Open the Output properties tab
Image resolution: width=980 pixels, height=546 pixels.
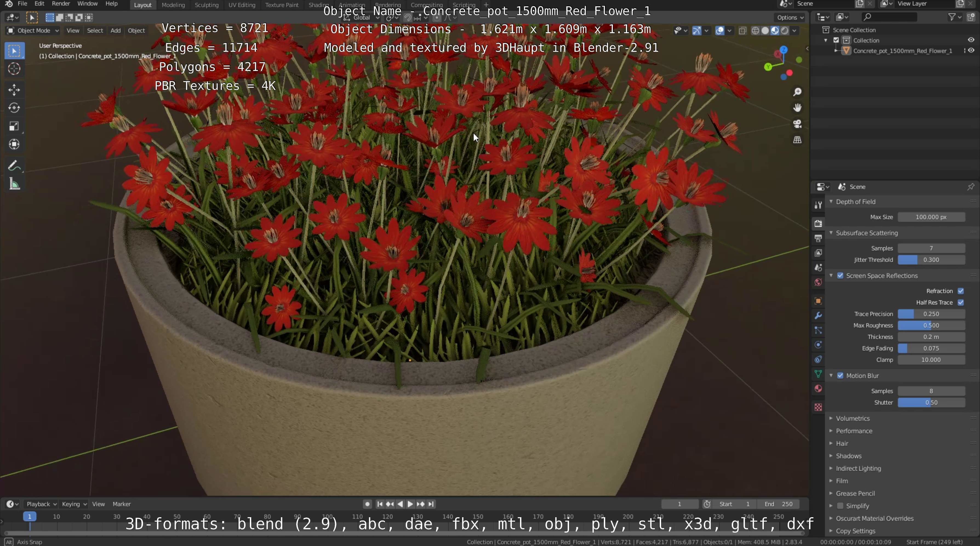(x=818, y=238)
